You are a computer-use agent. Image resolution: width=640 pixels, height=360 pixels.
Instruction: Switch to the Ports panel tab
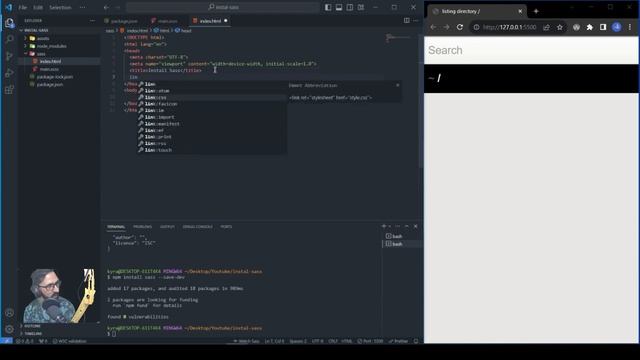point(226,227)
